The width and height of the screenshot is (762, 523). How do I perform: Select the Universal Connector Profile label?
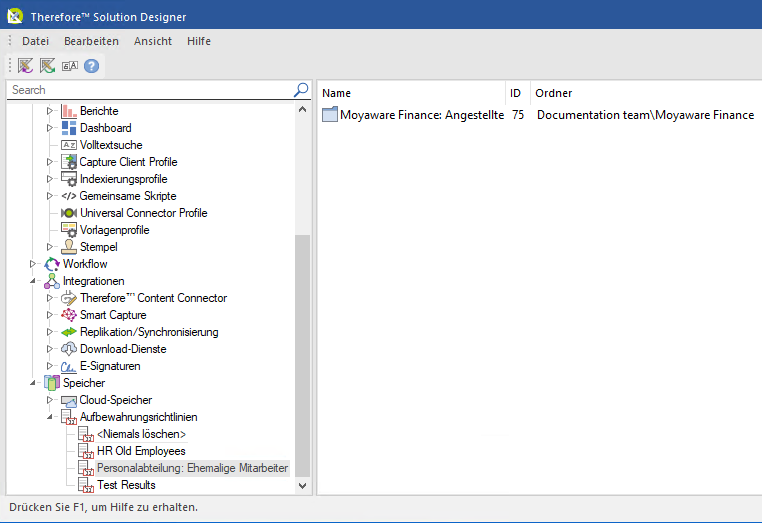click(143, 213)
